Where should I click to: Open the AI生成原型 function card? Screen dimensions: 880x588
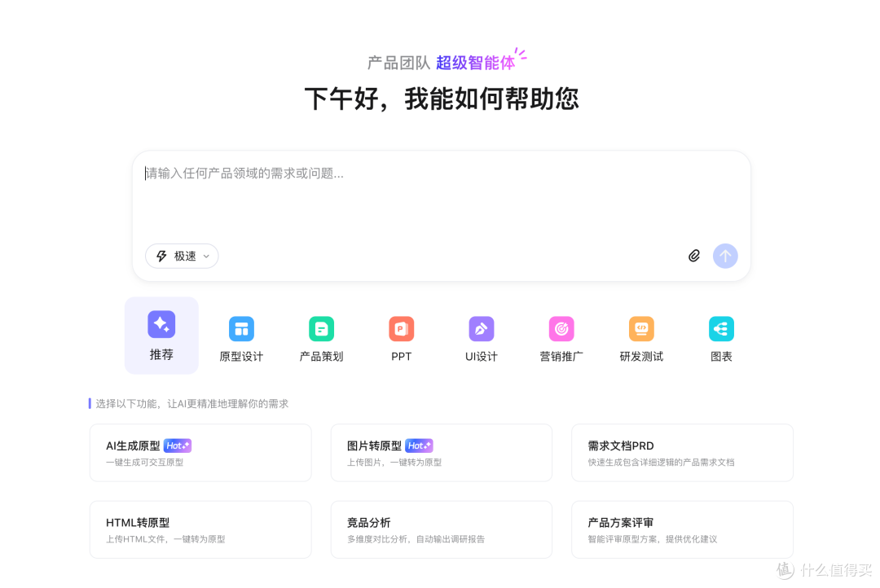coord(200,453)
